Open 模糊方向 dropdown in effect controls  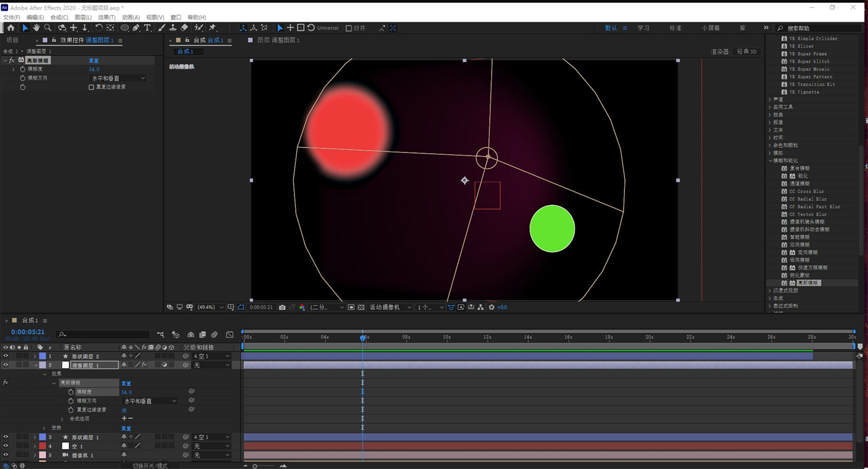pyautogui.click(x=118, y=79)
